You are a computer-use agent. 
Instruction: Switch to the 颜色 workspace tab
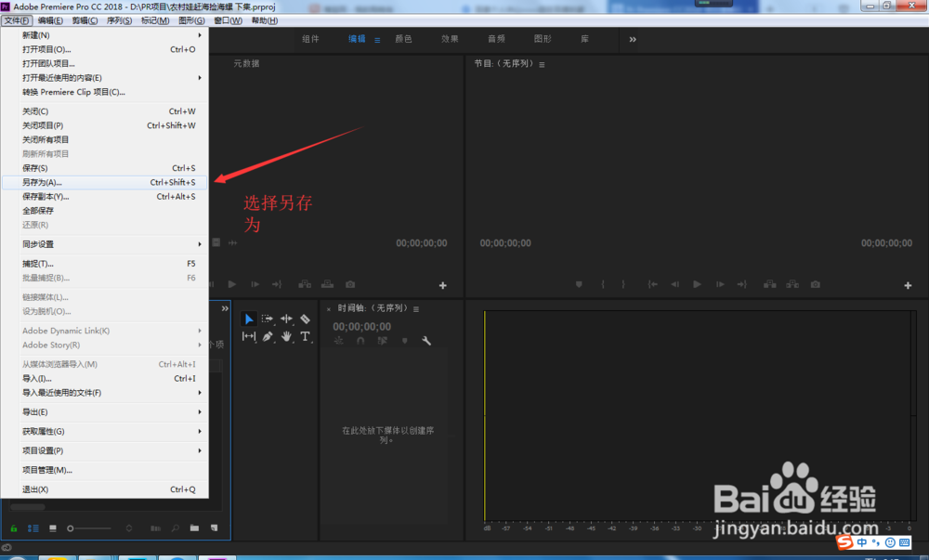coord(403,39)
